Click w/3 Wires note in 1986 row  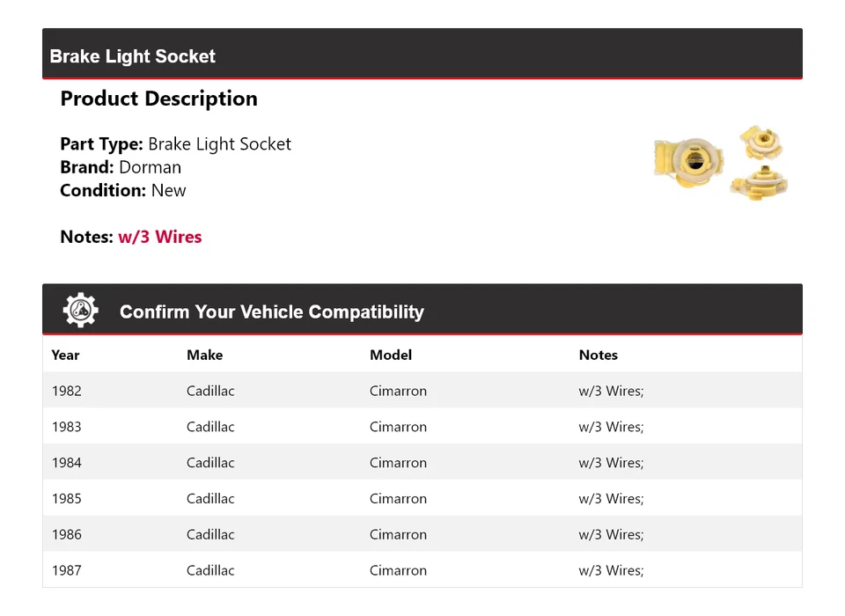click(611, 535)
